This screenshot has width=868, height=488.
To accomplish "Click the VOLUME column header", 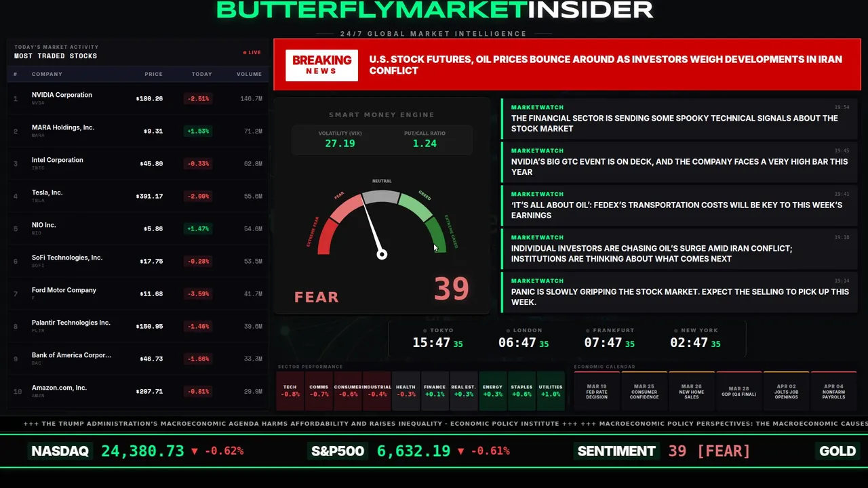I will tap(249, 74).
